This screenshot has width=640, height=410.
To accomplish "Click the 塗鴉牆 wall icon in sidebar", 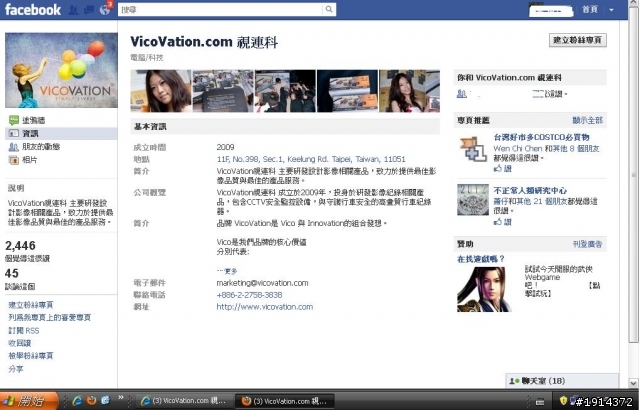I will tap(13, 120).
